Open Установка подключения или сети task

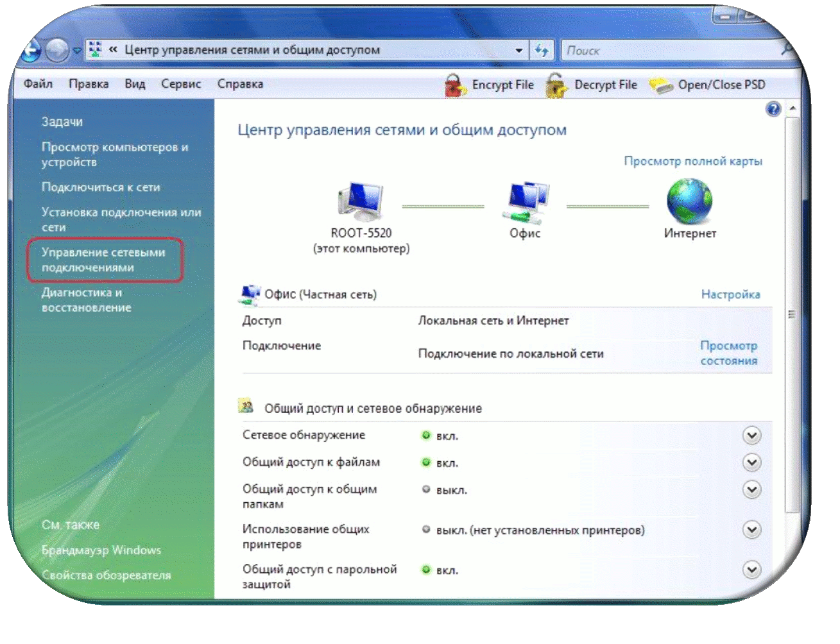(121, 219)
